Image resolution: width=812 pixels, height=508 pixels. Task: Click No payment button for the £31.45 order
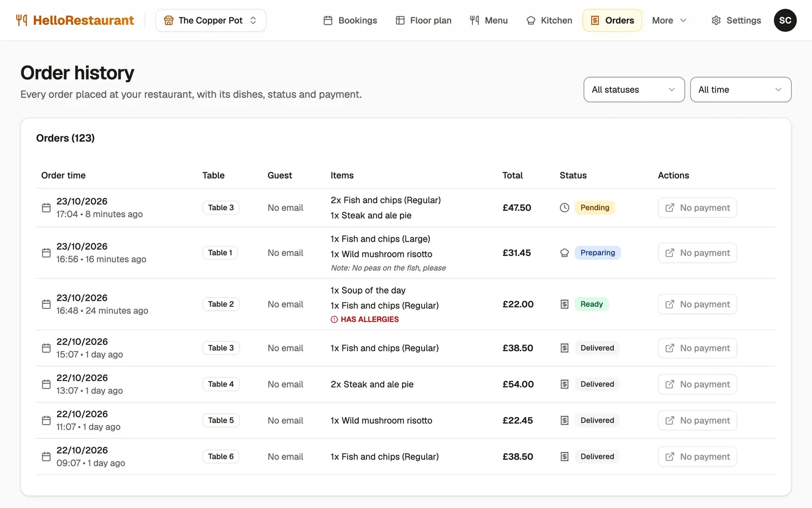pyautogui.click(x=697, y=253)
